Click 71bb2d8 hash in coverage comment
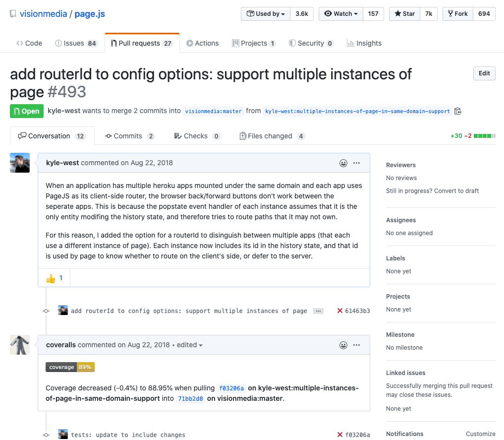 click(x=191, y=398)
